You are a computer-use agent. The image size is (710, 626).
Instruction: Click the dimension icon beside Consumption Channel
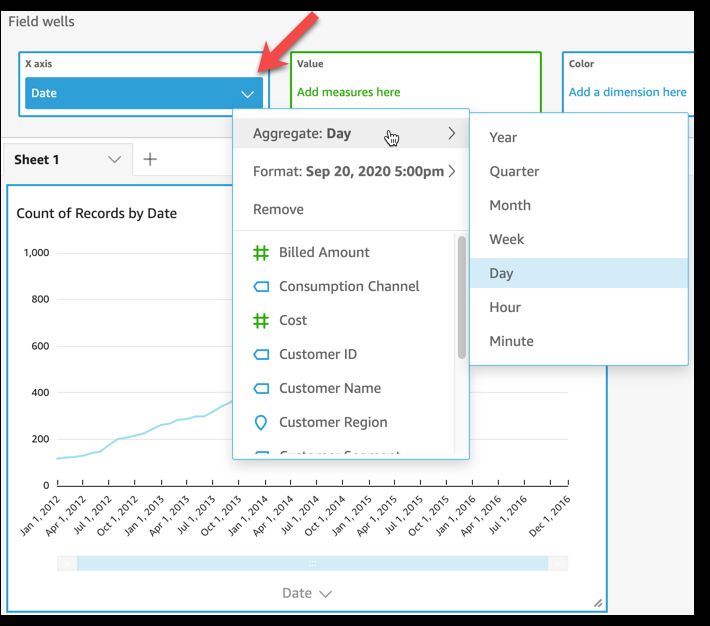pyautogui.click(x=261, y=287)
